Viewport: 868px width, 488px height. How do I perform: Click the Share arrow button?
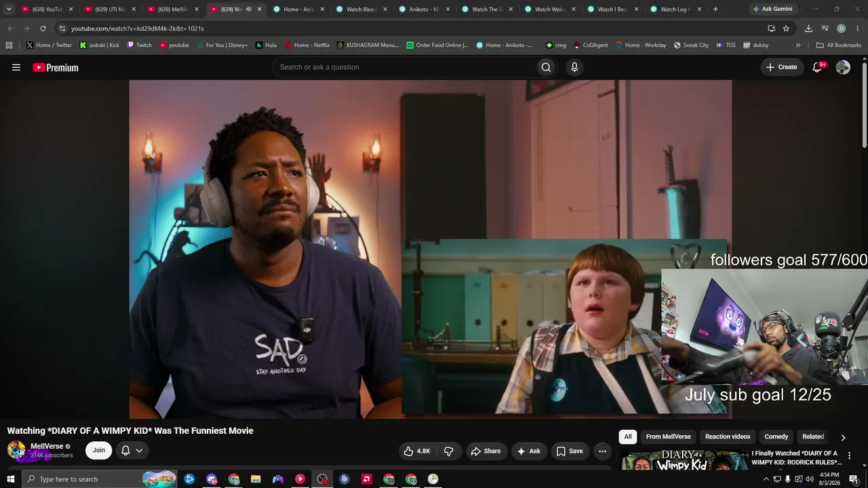[x=486, y=451]
